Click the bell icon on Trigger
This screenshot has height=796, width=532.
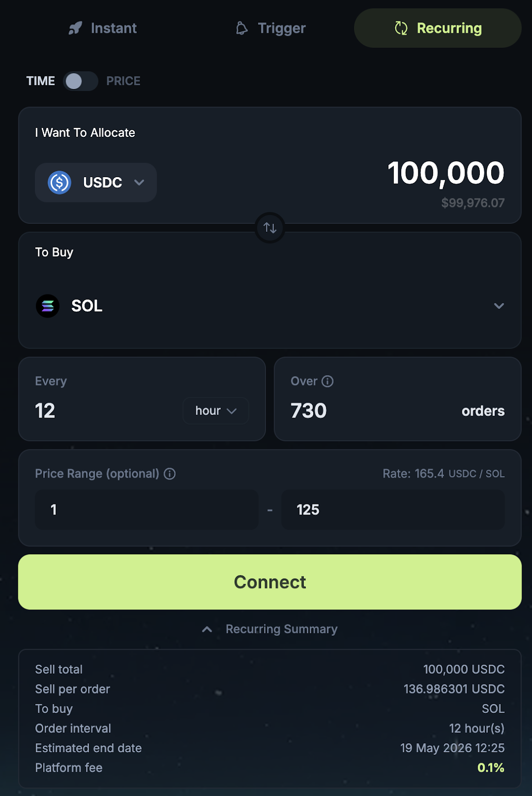[242, 28]
